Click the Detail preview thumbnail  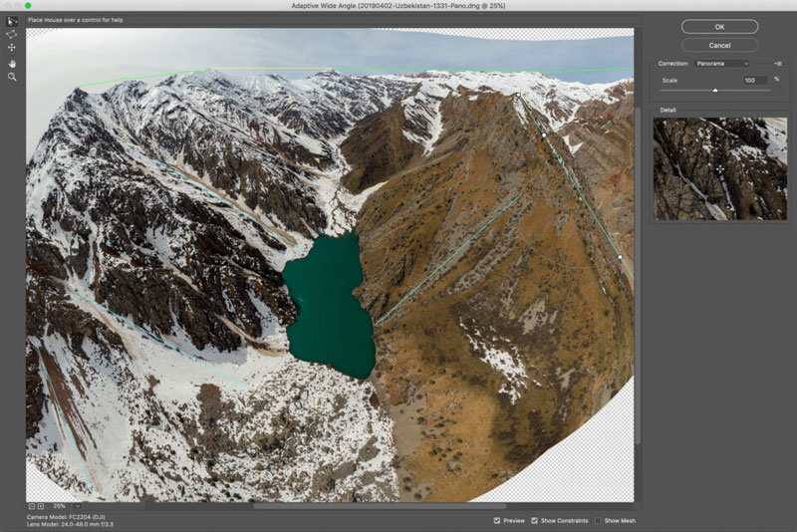[719, 167]
